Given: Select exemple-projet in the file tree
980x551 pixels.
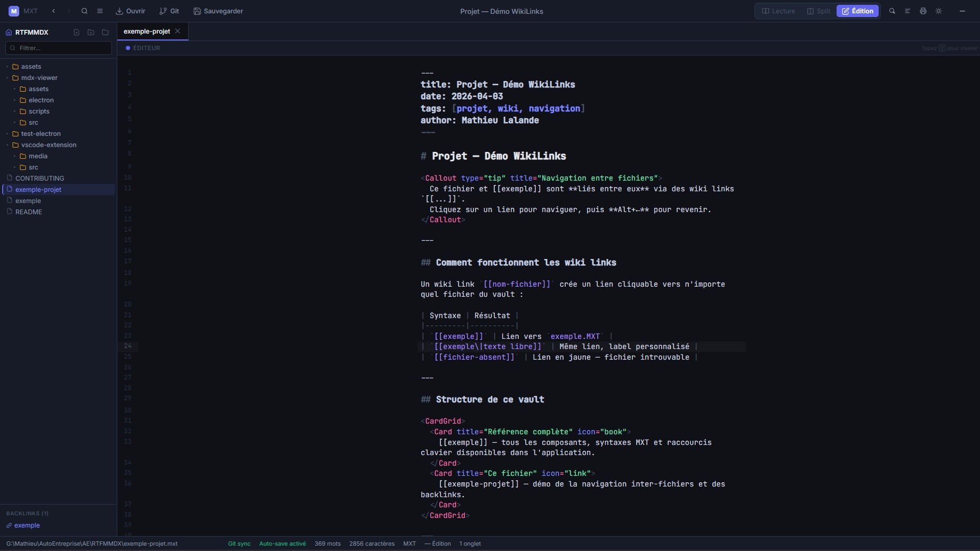Looking at the screenshot, I should click(x=59, y=190).
